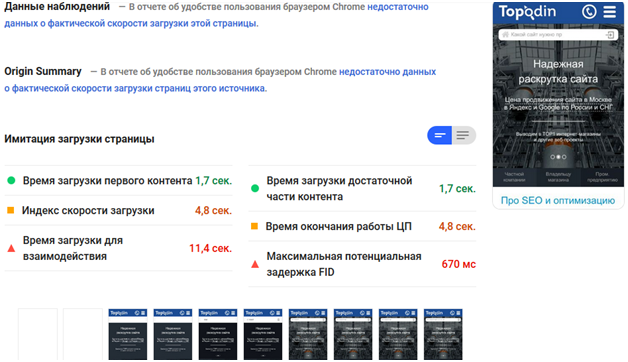Click the Данные наблюдений heading
This screenshot has width=628, height=362.
pyautogui.click(x=57, y=6)
